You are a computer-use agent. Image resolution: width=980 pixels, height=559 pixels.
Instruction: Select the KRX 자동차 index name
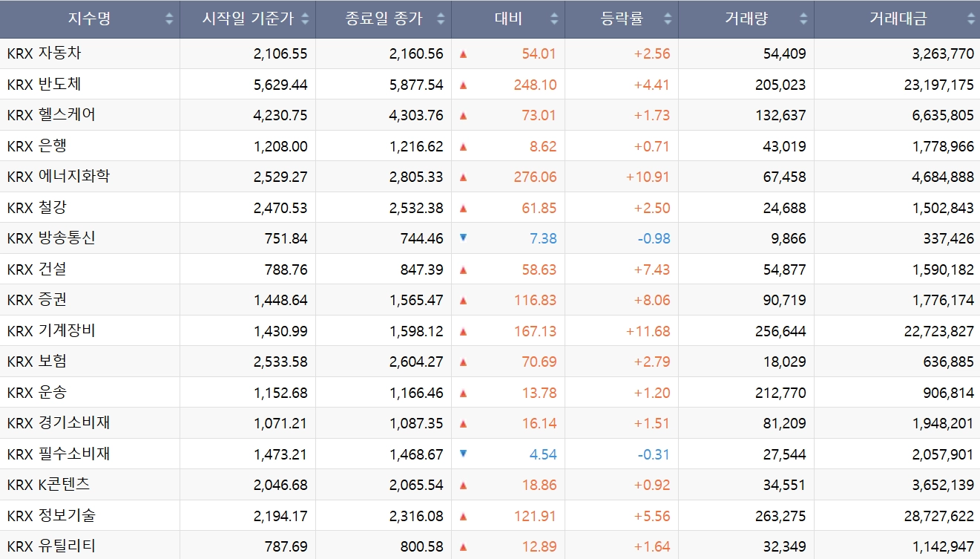(49, 53)
